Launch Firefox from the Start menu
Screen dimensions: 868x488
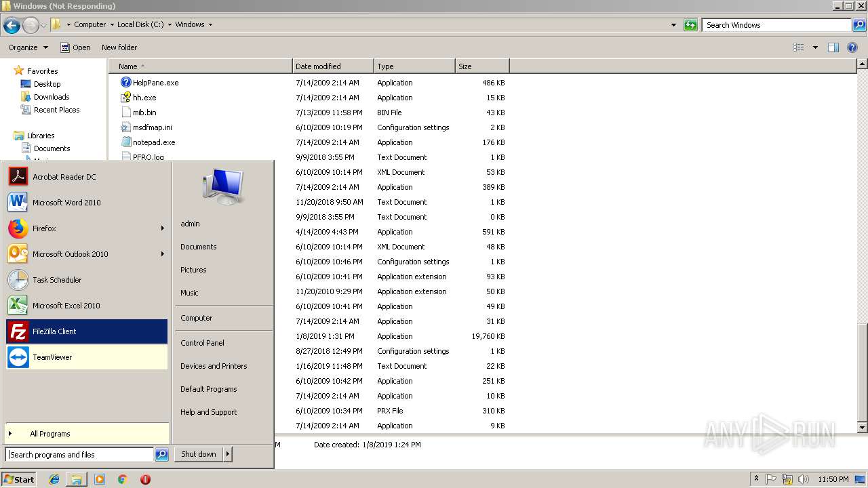pyautogui.click(x=87, y=228)
